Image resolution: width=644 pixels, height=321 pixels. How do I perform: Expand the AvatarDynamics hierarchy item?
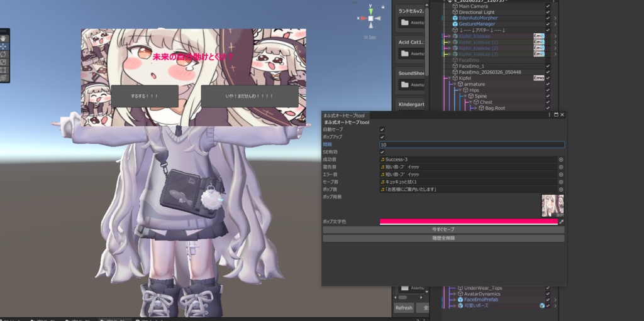point(455,294)
